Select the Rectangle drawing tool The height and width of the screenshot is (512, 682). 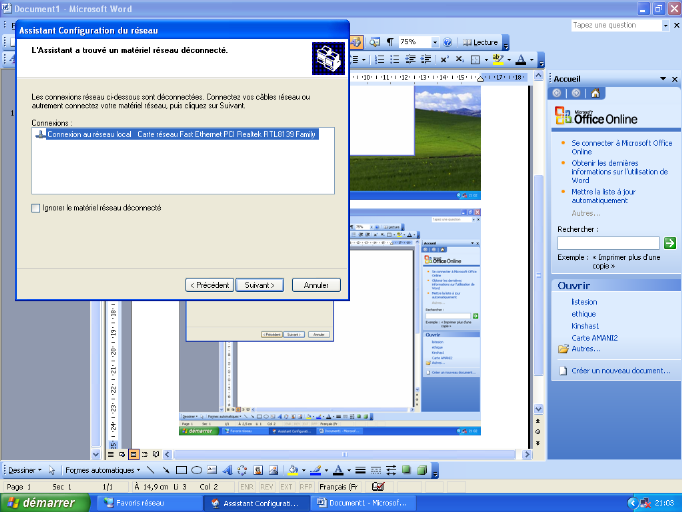coord(181,470)
